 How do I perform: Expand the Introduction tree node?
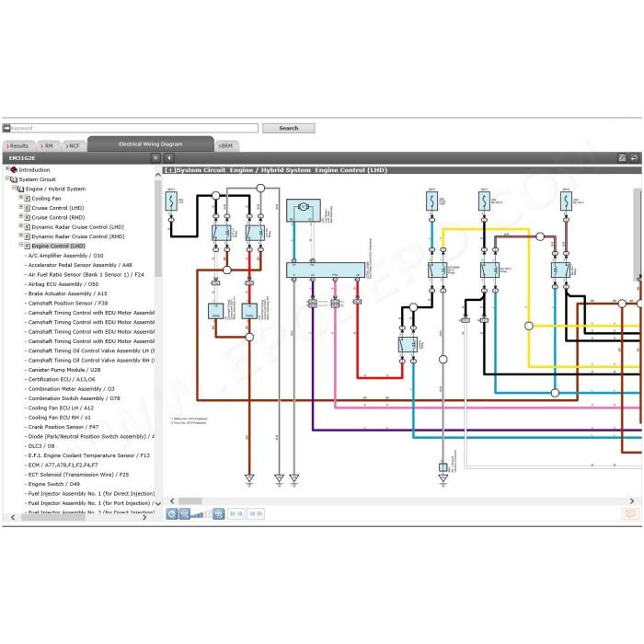click(7, 168)
